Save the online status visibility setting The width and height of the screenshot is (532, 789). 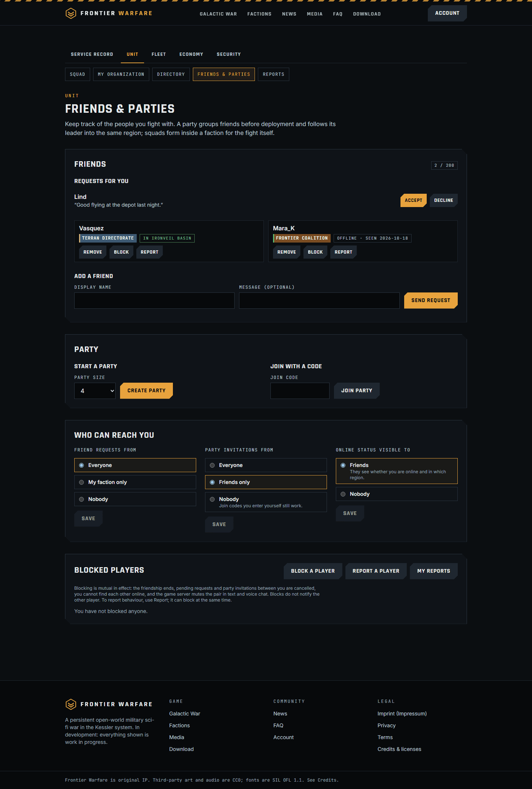(350, 514)
